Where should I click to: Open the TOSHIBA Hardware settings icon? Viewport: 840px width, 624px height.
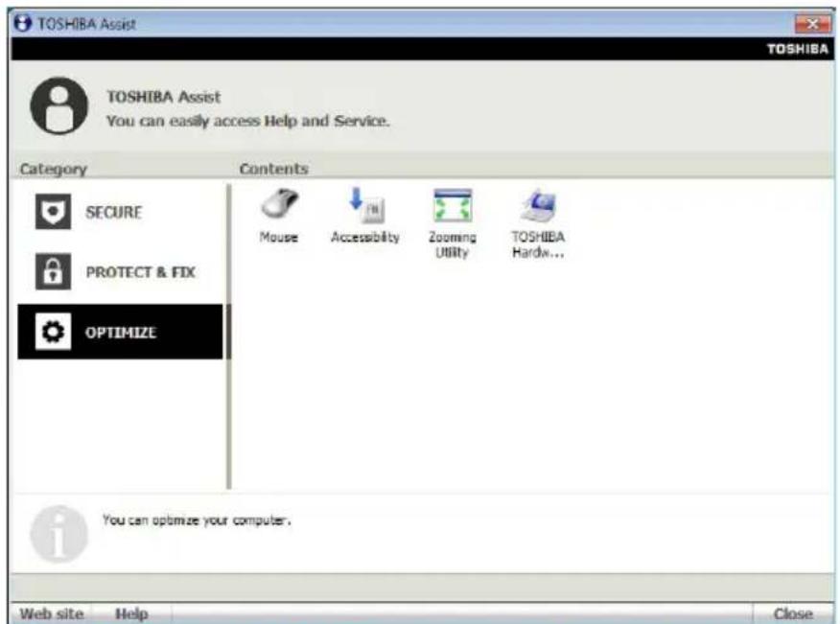(x=538, y=223)
